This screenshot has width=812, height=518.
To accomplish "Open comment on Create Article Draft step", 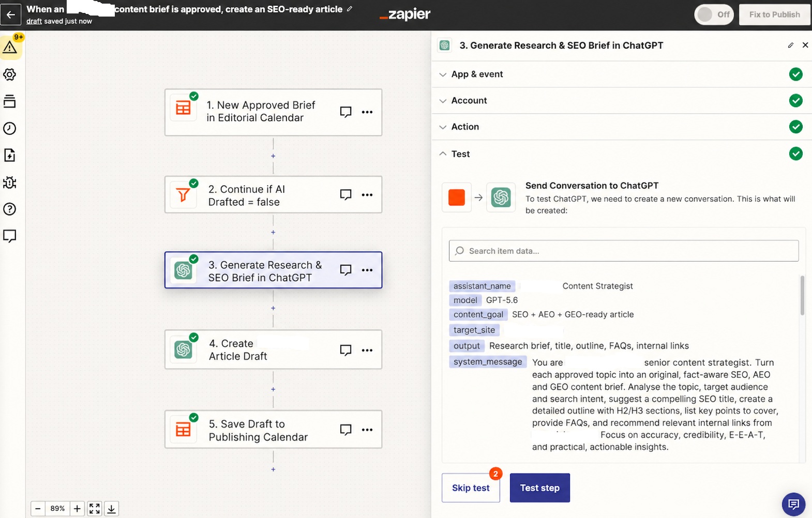I will click(346, 350).
